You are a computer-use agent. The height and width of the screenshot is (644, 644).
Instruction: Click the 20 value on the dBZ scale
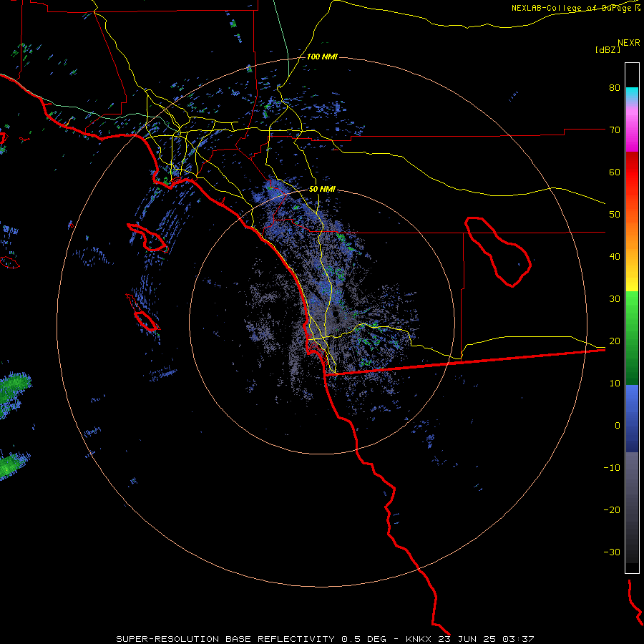click(615, 341)
